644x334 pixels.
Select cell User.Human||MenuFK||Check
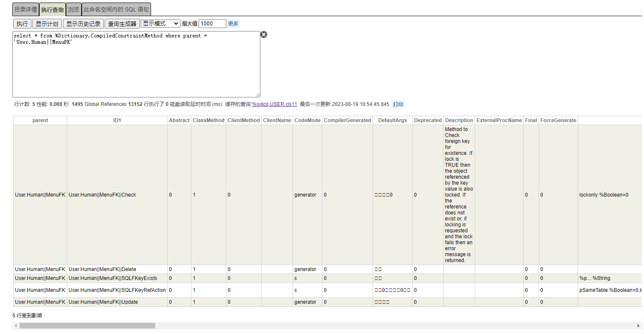[117, 195]
